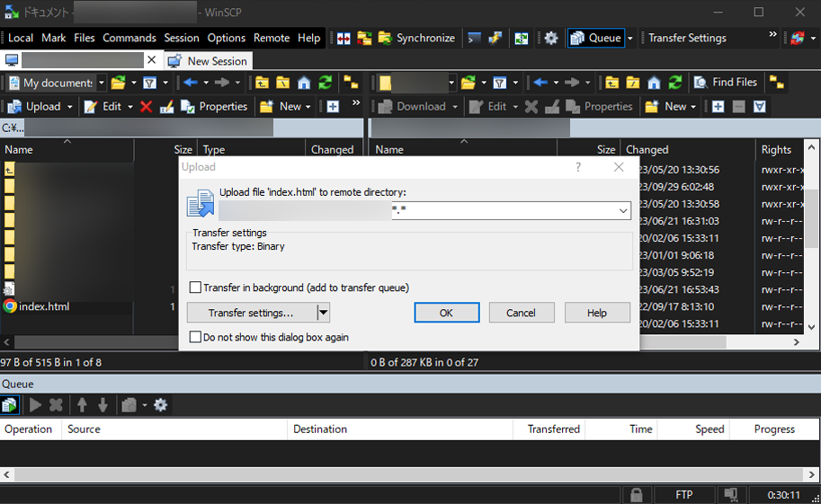Select index.html in the local panel
Image resolution: width=821 pixels, height=504 pixels.
click(44, 306)
